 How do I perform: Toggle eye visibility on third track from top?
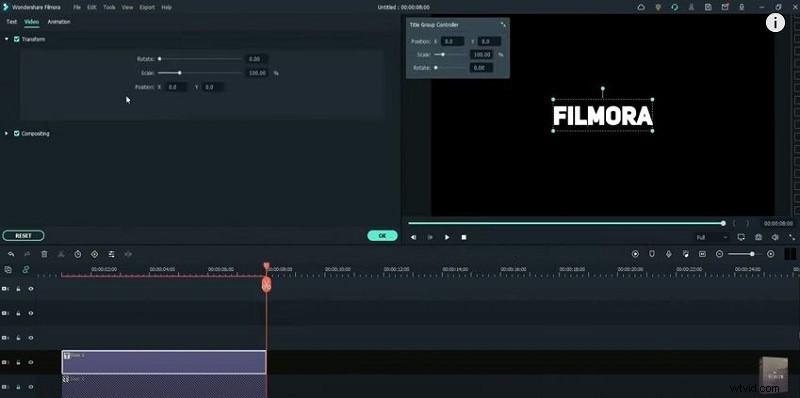click(x=31, y=338)
